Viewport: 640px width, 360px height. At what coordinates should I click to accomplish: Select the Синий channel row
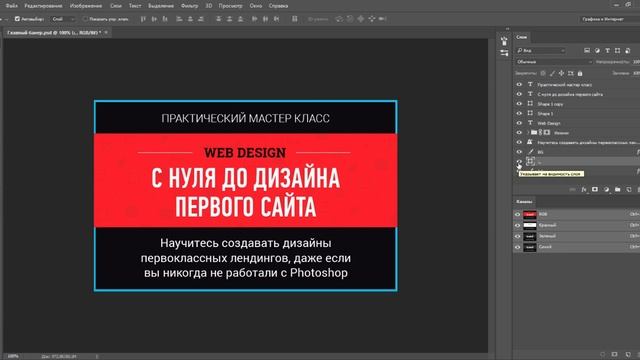click(577, 247)
